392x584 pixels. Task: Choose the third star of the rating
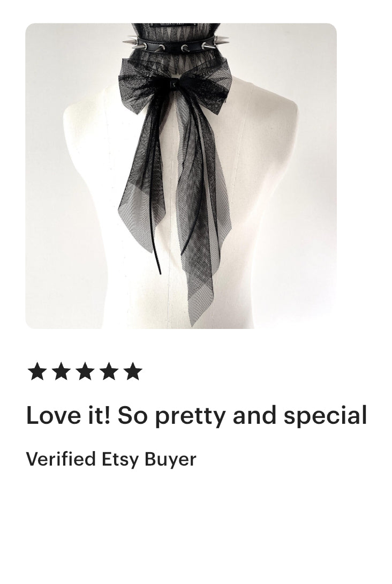85,371
